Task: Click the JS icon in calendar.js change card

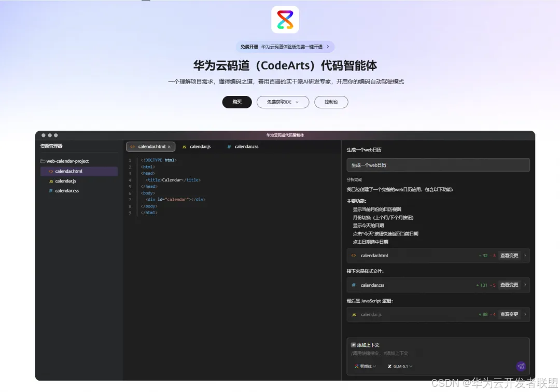Action: (x=354, y=315)
